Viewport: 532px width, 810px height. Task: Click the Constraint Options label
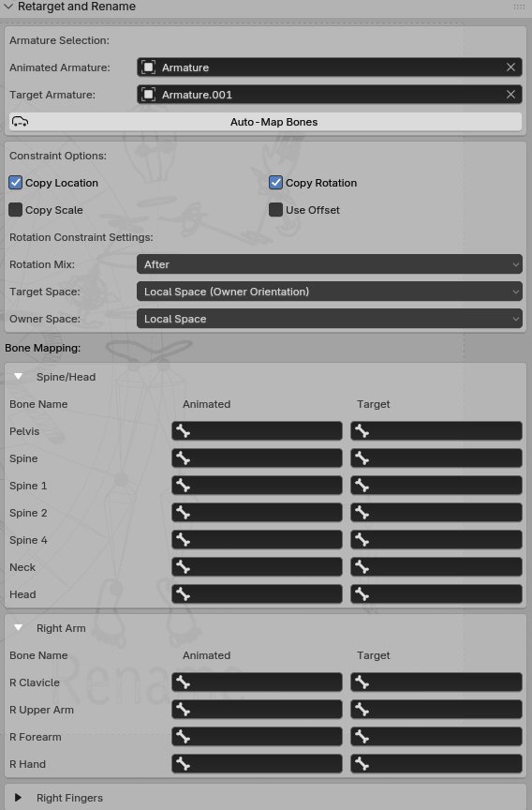click(x=58, y=156)
